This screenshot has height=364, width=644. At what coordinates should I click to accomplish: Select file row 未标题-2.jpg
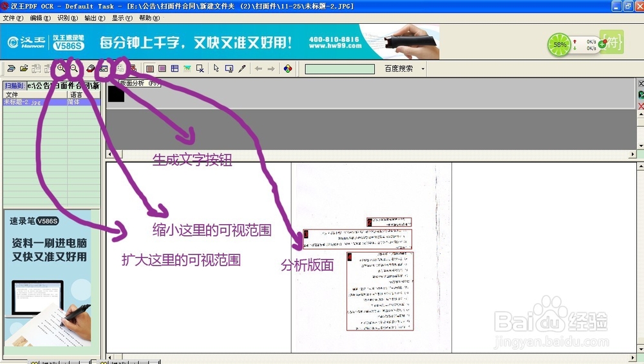(x=52, y=102)
